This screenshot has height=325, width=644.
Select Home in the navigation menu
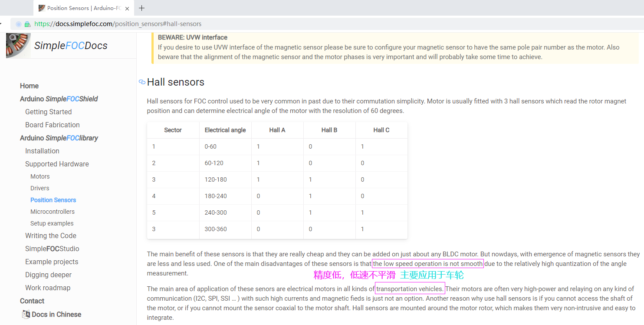click(x=29, y=86)
